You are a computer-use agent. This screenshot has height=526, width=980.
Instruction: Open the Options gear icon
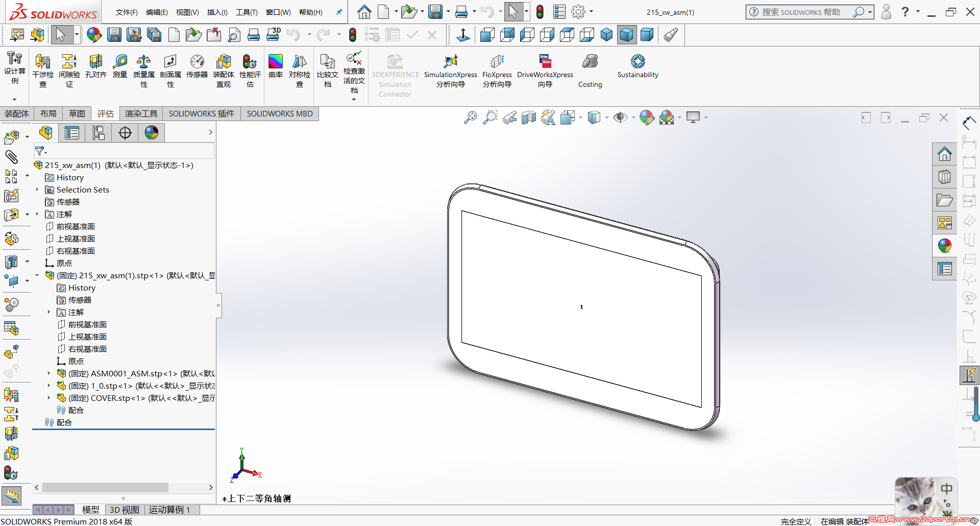578,12
